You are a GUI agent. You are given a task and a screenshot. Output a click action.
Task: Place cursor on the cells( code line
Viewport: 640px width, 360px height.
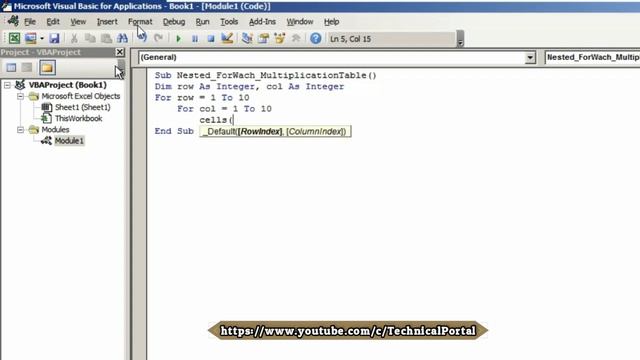coord(216,120)
